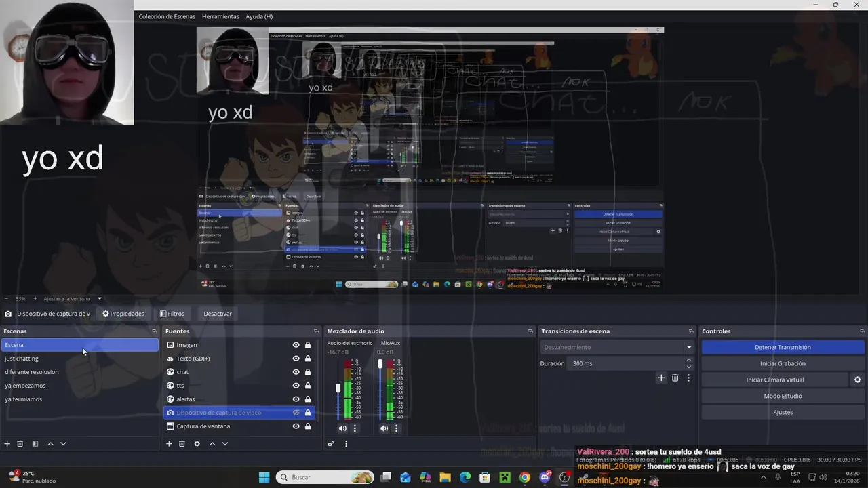
Task: Decrease transition duration with down arrow
Action: 689,367
